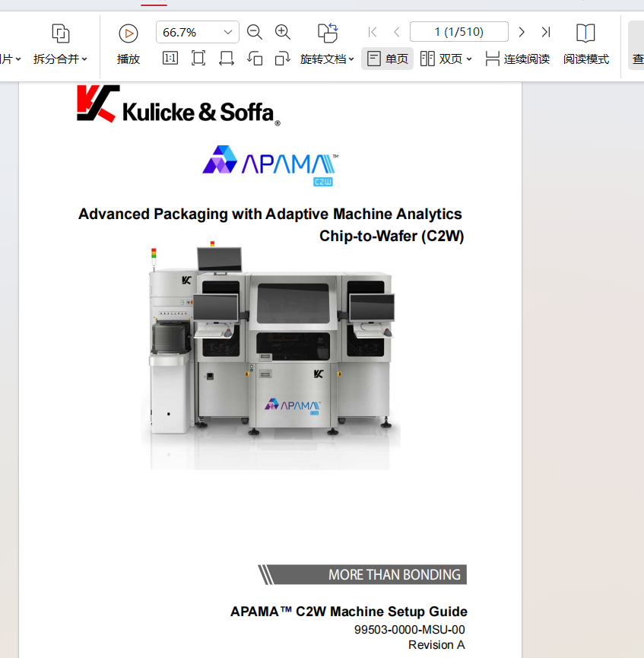Click the rotate document icon
The width and height of the screenshot is (644, 658).
tap(328, 33)
